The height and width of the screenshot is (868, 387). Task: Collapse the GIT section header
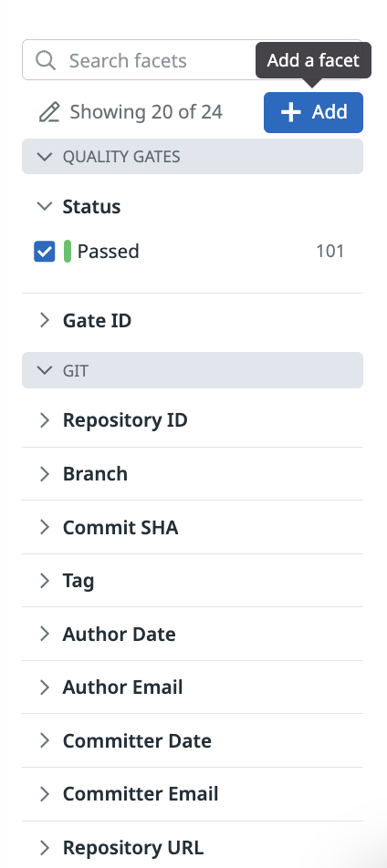click(193, 370)
